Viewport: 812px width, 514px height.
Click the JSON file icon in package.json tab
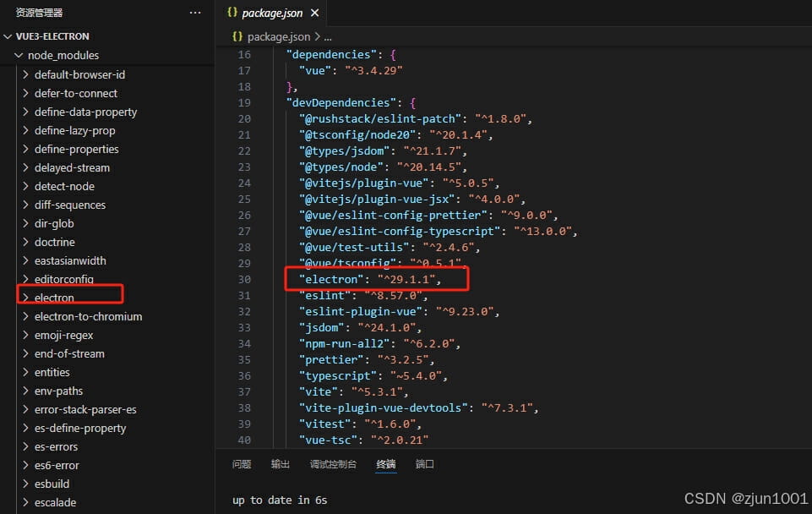232,13
